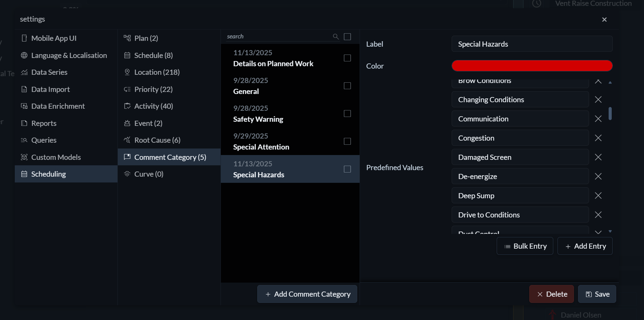Save the comment category changes

click(597, 294)
